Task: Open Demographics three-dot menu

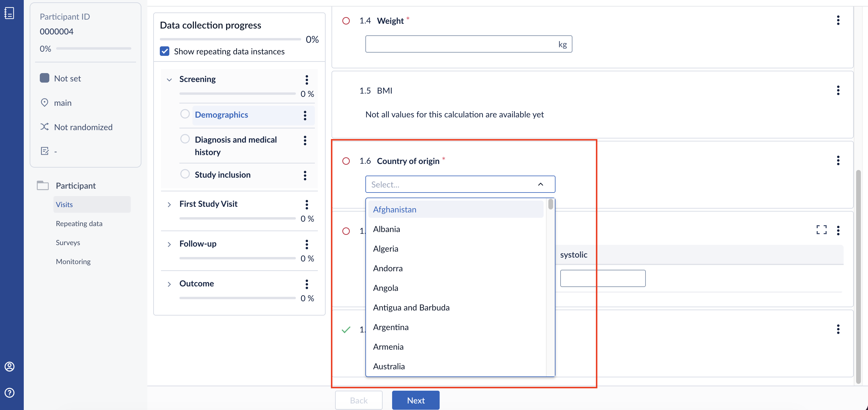Action: pos(305,116)
